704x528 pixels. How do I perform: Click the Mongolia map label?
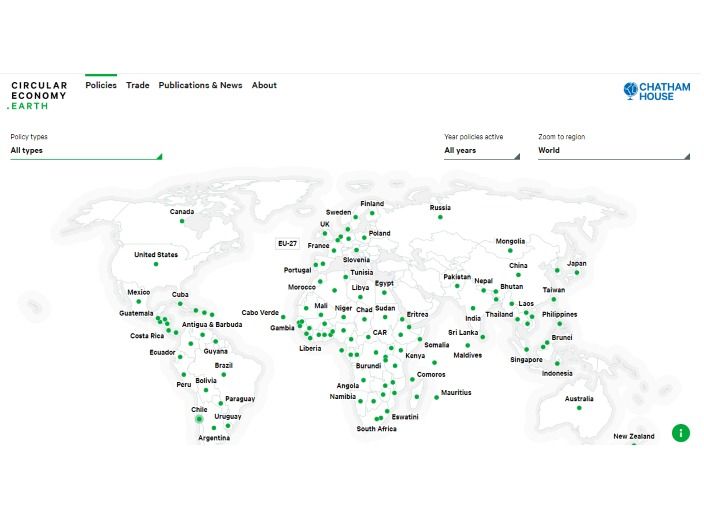[510, 241]
